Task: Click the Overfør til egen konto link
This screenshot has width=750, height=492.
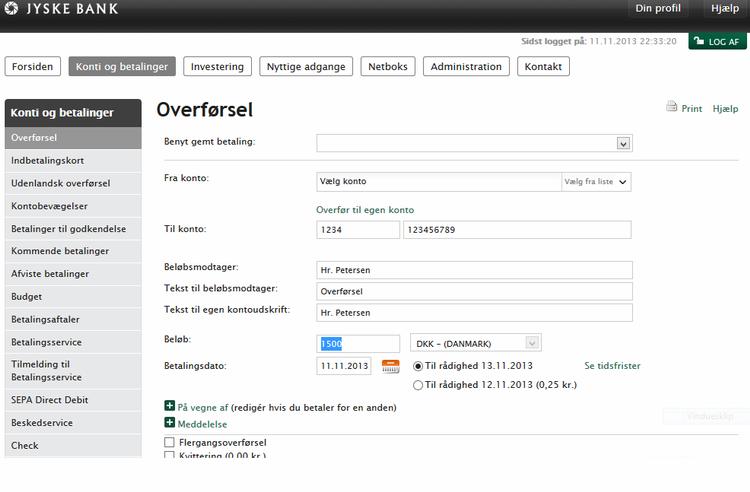Action: [365, 210]
